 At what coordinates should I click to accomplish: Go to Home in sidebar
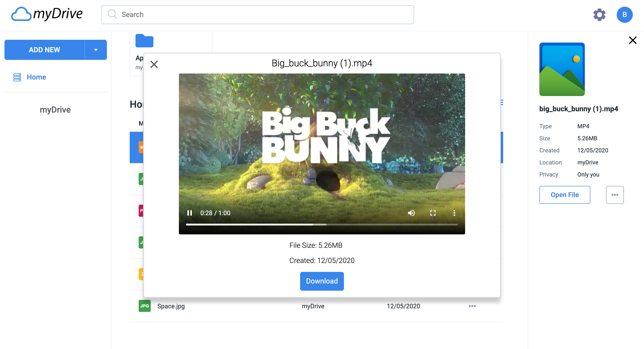(36, 77)
